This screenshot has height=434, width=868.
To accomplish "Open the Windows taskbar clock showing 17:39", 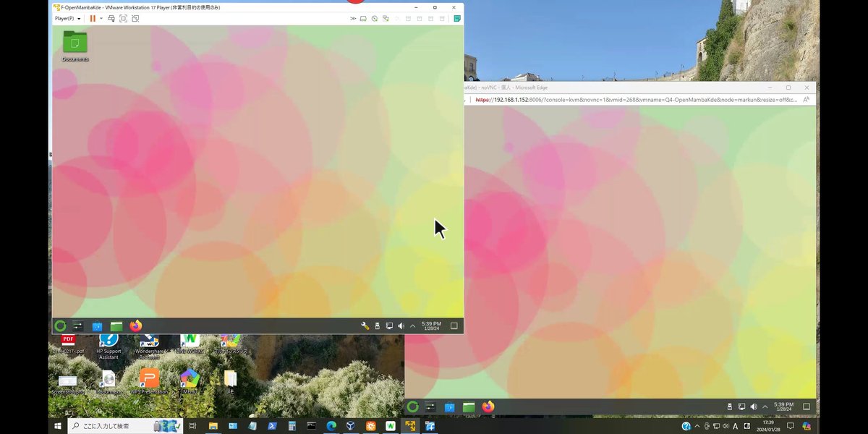I will pyautogui.click(x=767, y=426).
